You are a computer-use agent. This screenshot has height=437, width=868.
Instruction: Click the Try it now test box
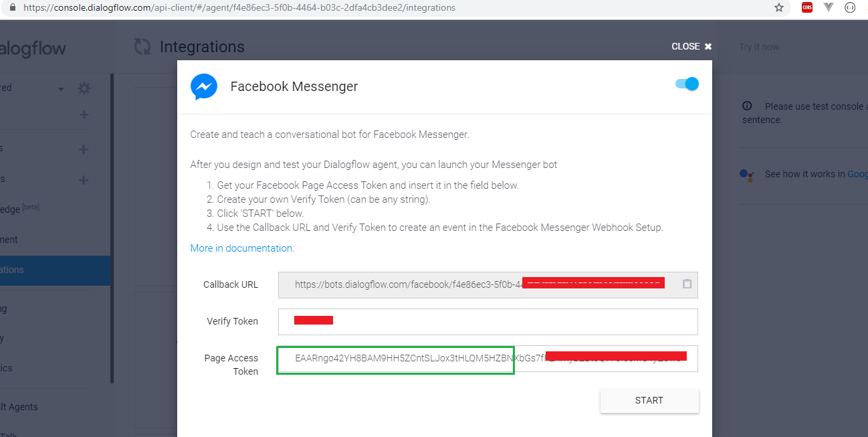coord(759,47)
